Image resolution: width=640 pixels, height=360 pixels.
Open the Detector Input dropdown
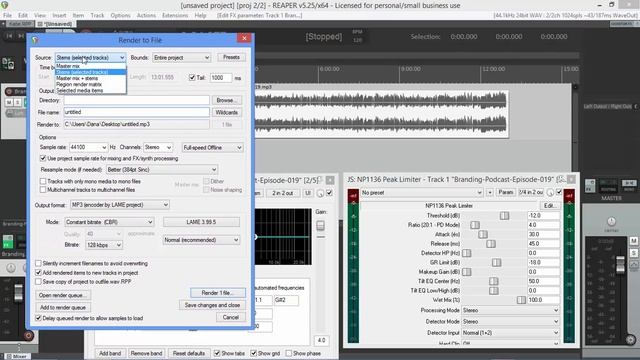click(x=510, y=333)
